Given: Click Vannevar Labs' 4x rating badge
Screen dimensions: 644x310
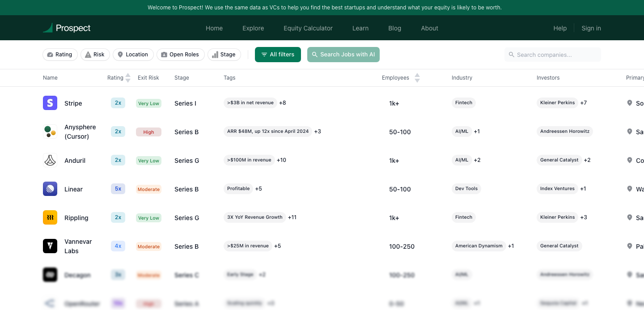Looking at the screenshot, I should 118,246.
